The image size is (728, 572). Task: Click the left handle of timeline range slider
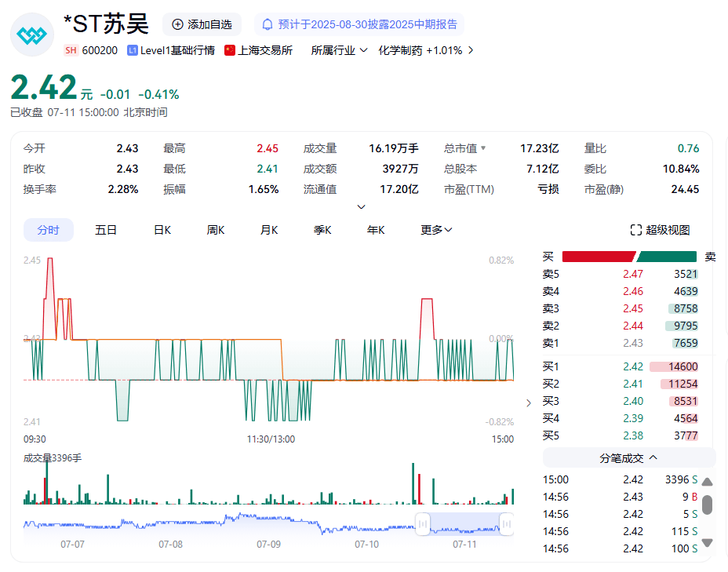423,523
